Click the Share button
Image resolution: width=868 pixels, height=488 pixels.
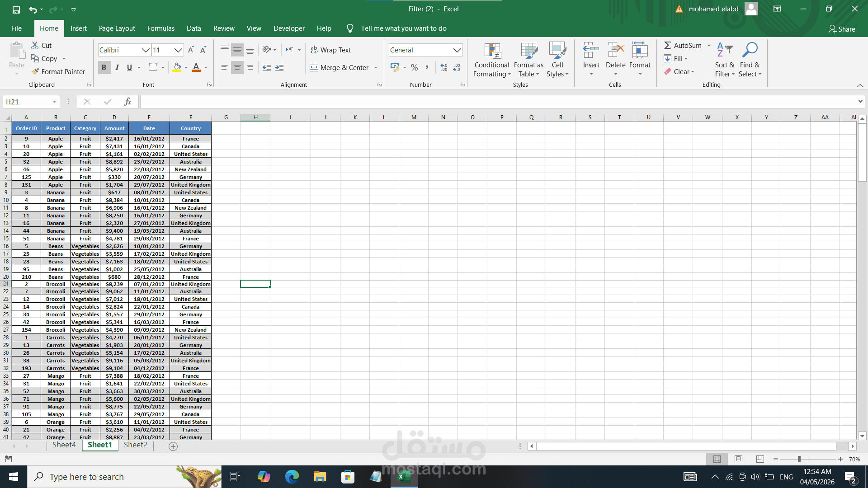(842, 29)
